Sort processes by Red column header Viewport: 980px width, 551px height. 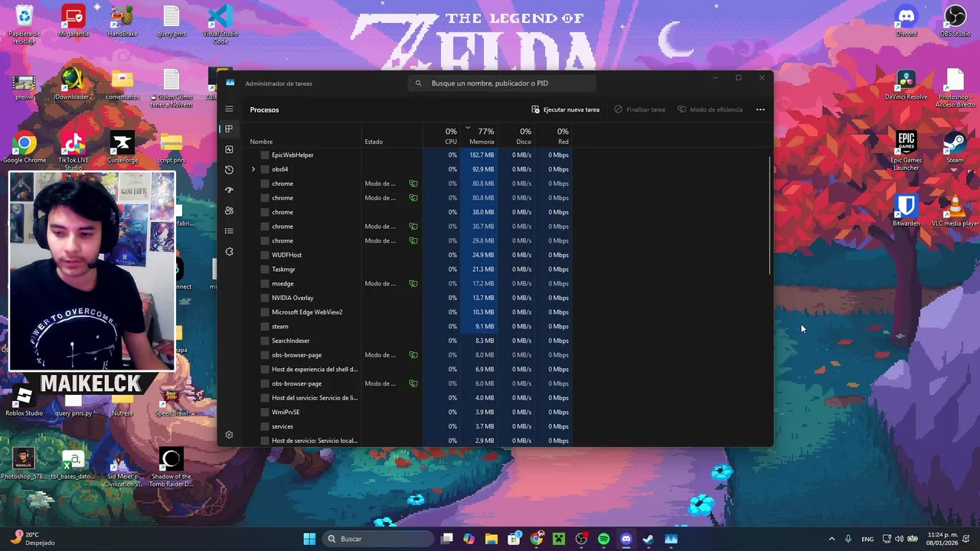click(554, 136)
